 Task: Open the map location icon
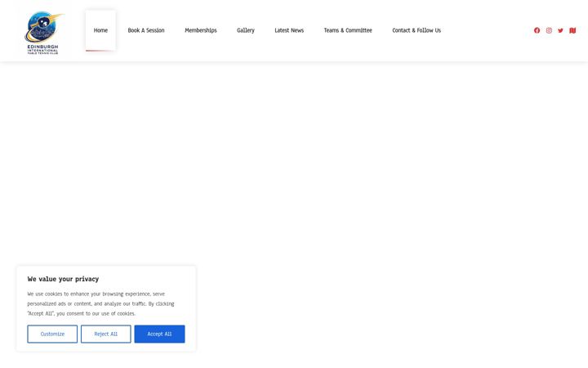click(x=572, y=30)
